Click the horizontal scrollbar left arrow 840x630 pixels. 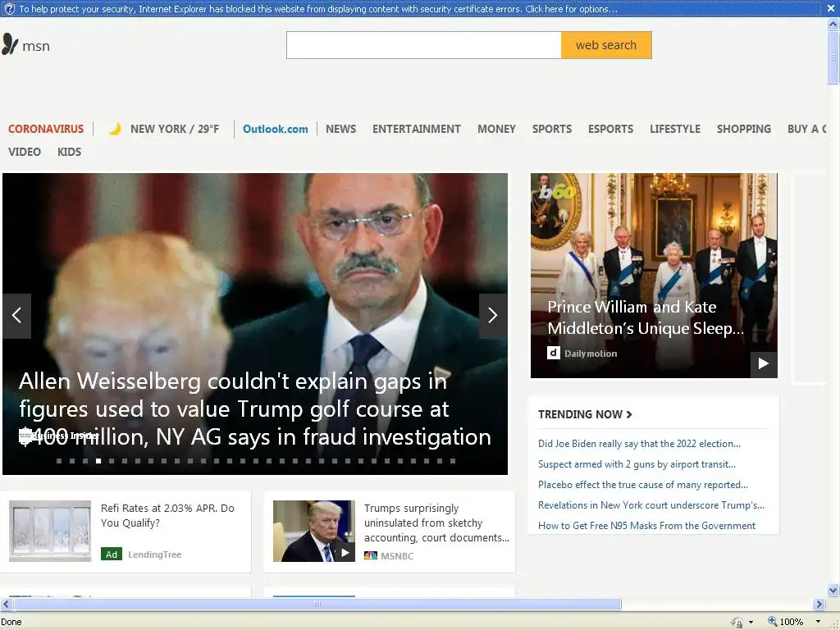tap(6, 605)
